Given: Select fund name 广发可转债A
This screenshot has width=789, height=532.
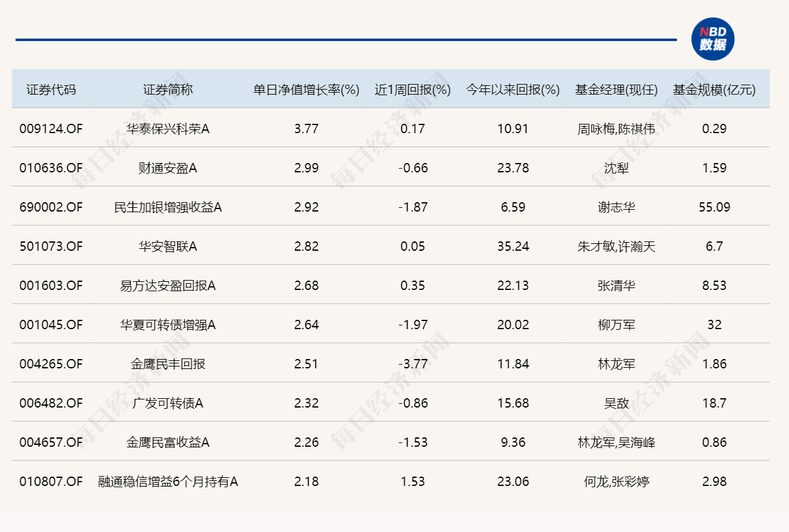Looking at the screenshot, I should tap(168, 403).
